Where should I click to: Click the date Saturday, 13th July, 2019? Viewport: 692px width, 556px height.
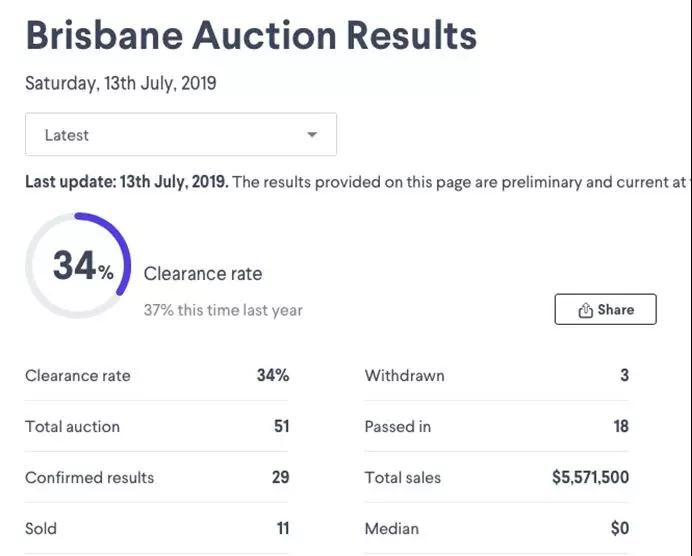coord(120,83)
